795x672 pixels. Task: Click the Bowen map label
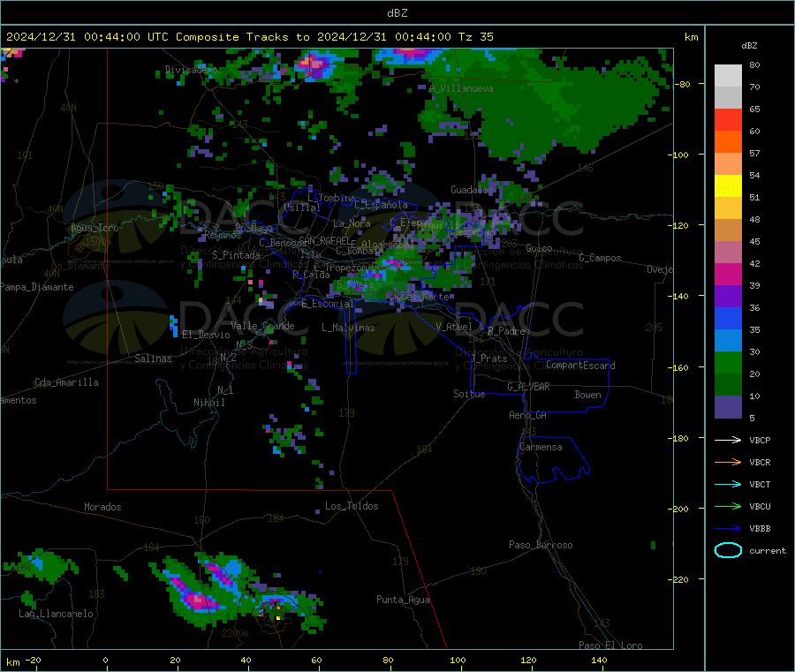click(587, 395)
